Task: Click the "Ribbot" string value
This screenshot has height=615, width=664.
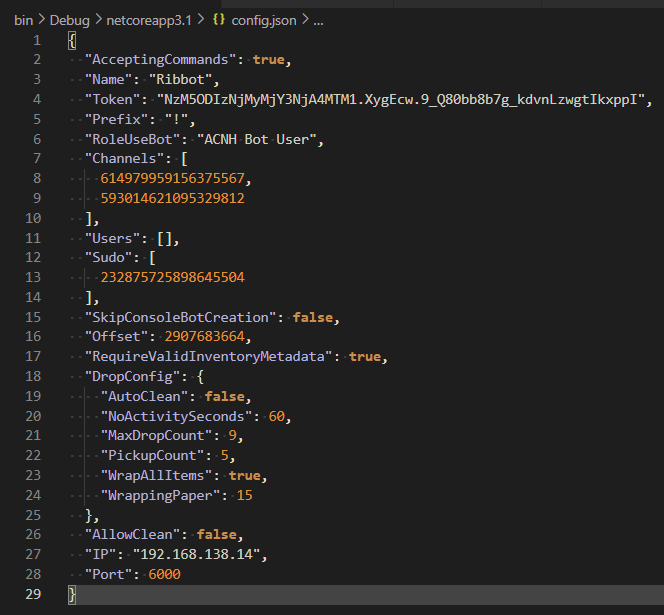Action: tap(180, 80)
